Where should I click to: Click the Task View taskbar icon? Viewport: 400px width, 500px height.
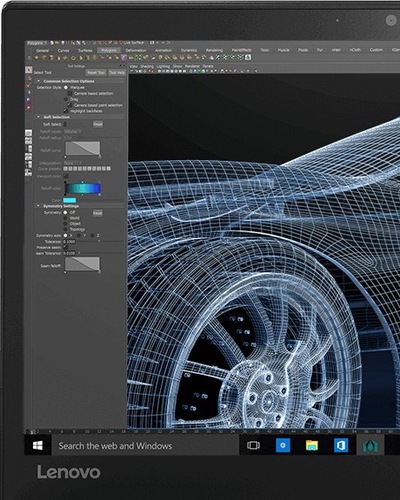tap(253, 445)
